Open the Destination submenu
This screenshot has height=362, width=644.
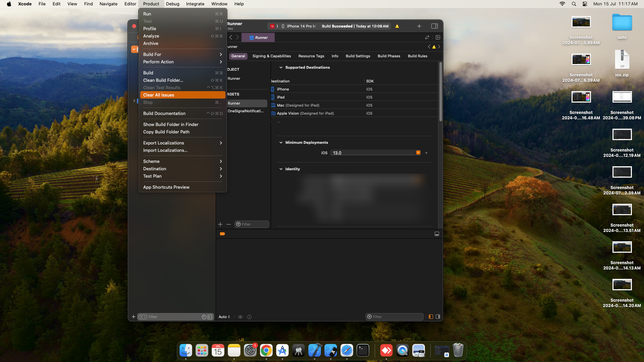point(182,169)
